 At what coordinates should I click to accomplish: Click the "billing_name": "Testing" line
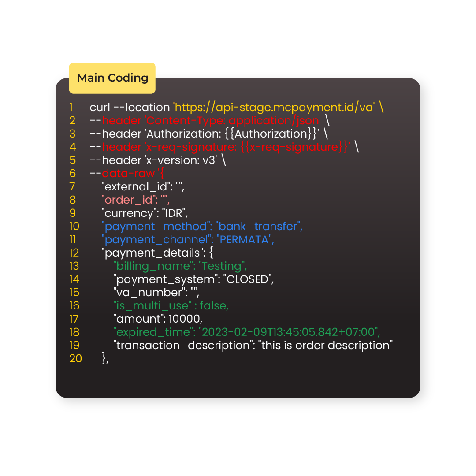point(180,266)
